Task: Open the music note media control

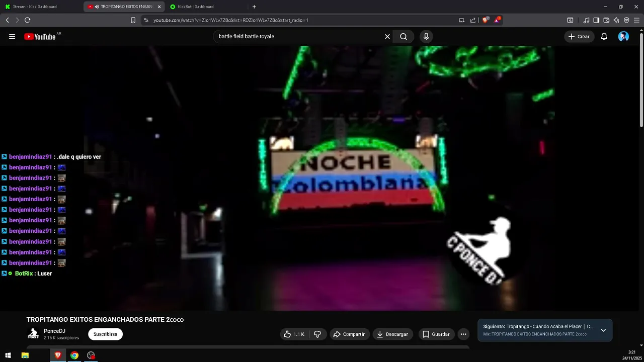Action: point(586,20)
